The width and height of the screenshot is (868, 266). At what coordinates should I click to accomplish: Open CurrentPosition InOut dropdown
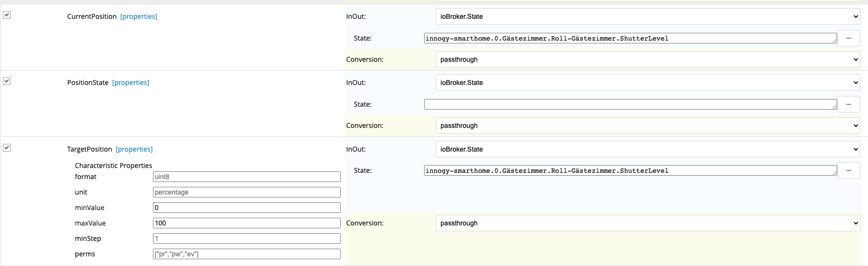648,16
